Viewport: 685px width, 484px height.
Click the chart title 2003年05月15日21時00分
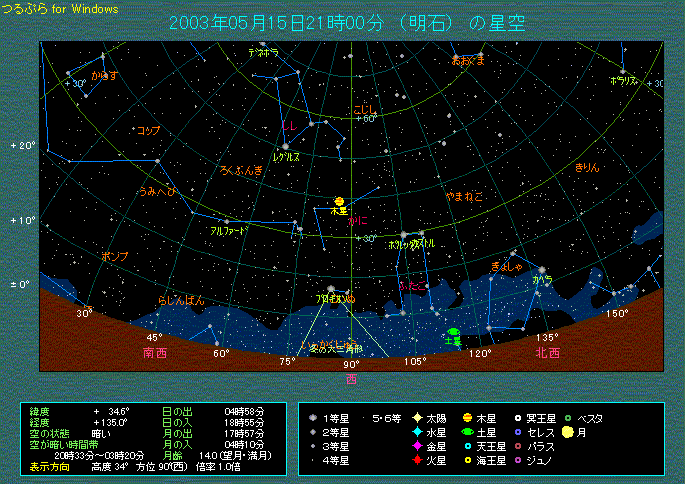click(x=277, y=23)
